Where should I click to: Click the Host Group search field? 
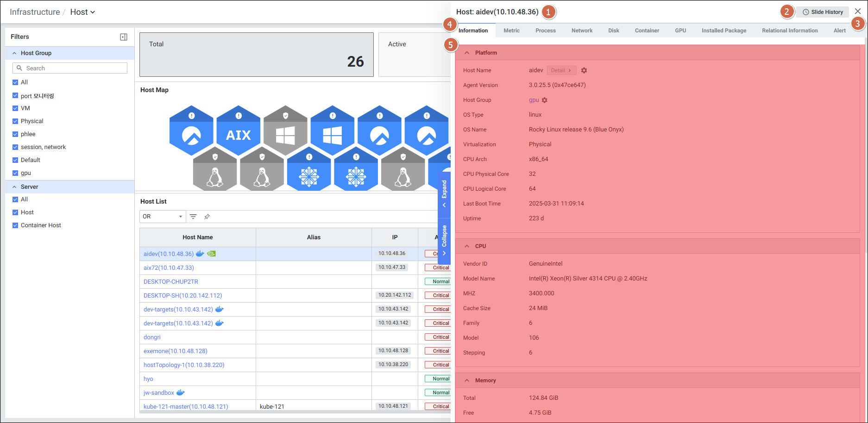point(70,68)
